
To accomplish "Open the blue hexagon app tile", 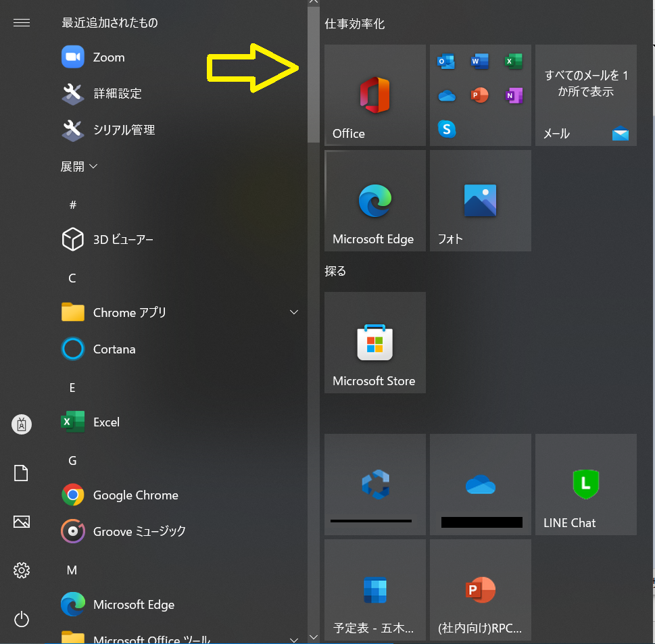I will (x=375, y=485).
